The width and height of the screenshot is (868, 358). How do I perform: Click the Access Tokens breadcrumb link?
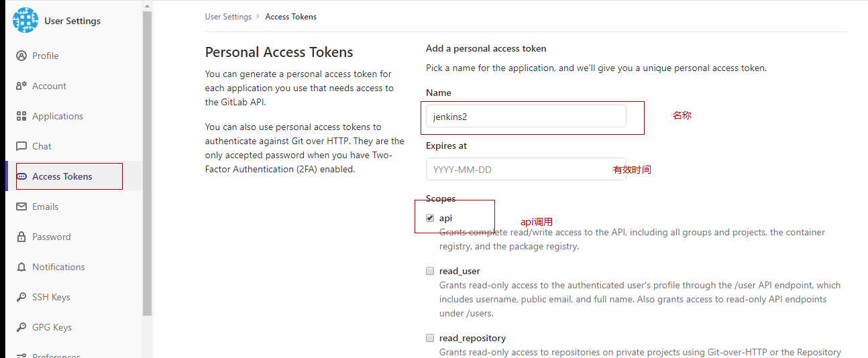[x=291, y=17]
